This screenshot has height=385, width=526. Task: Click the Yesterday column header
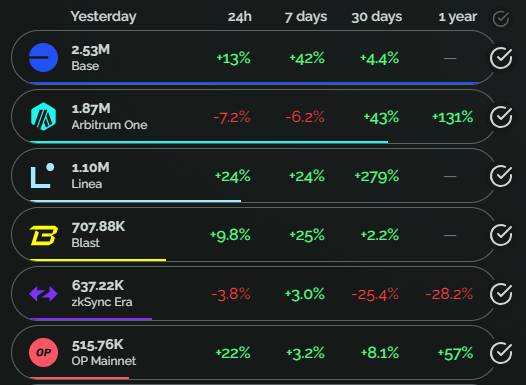(x=103, y=16)
